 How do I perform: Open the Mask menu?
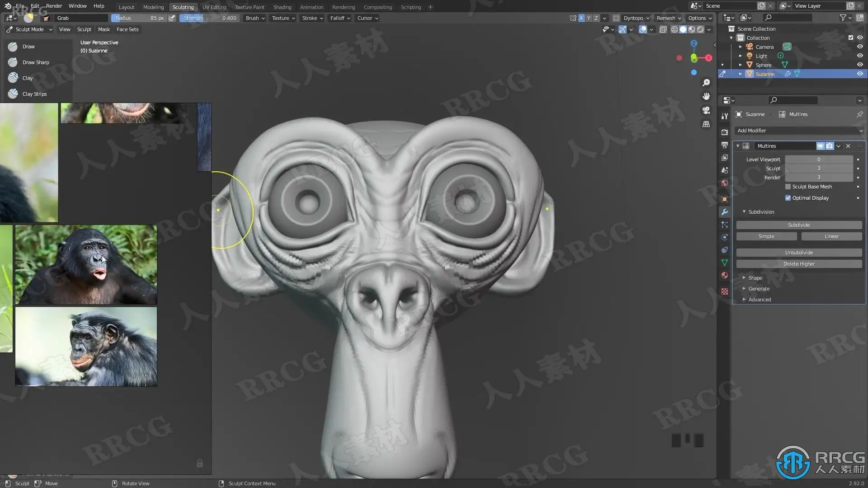pos(104,29)
